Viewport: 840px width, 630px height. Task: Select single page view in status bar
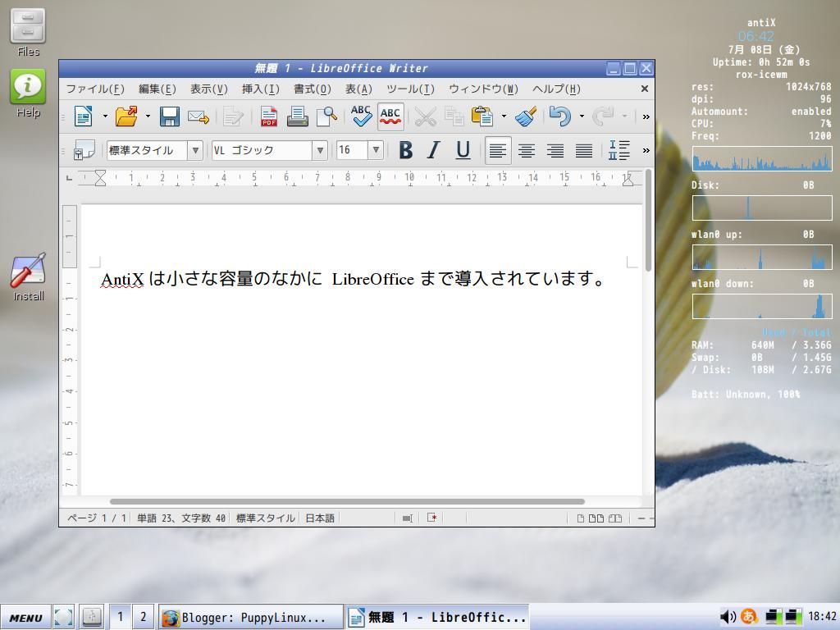580,518
